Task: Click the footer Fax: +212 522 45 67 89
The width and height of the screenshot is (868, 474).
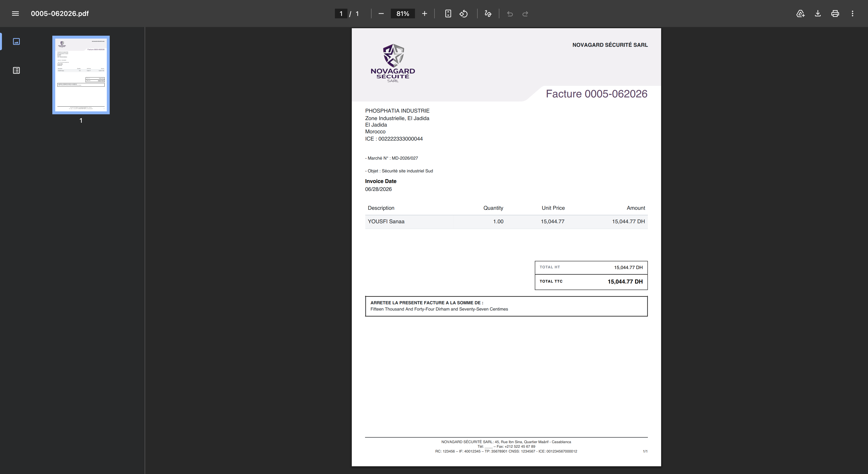Action: tap(515, 447)
